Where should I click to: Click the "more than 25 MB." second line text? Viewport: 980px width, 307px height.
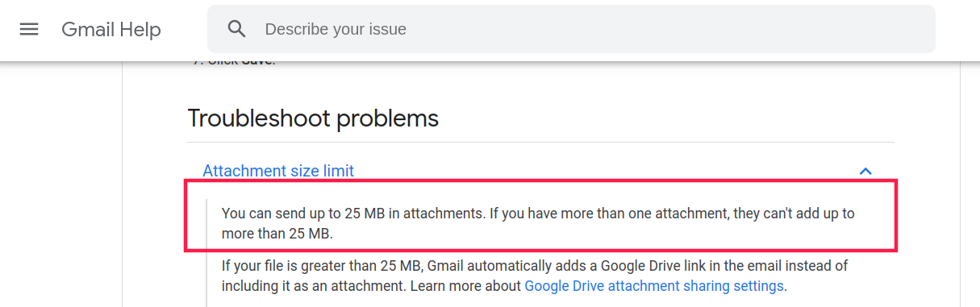coord(277,234)
